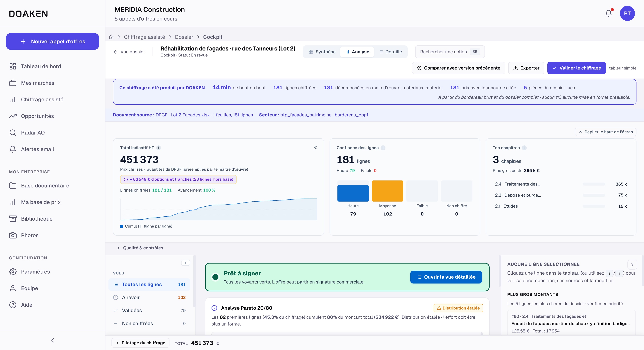
Task: Switch to the Analyse tab
Action: point(357,52)
